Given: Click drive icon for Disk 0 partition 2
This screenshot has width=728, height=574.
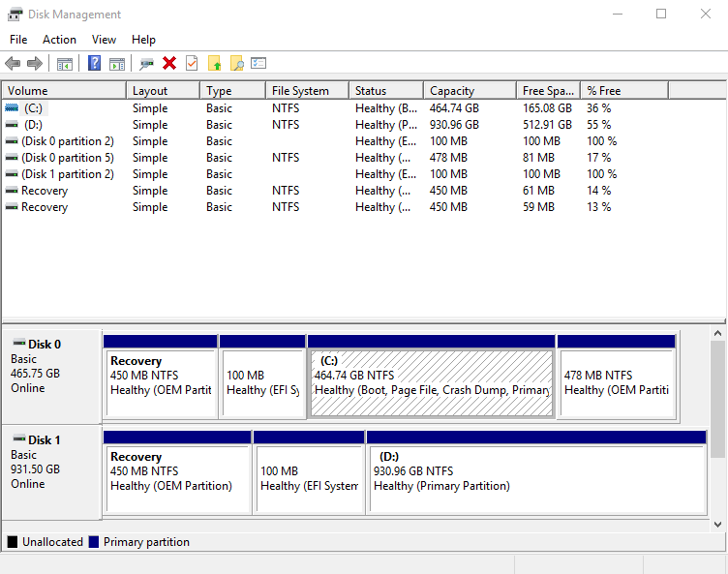Looking at the screenshot, I should pyautogui.click(x=12, y=141).
